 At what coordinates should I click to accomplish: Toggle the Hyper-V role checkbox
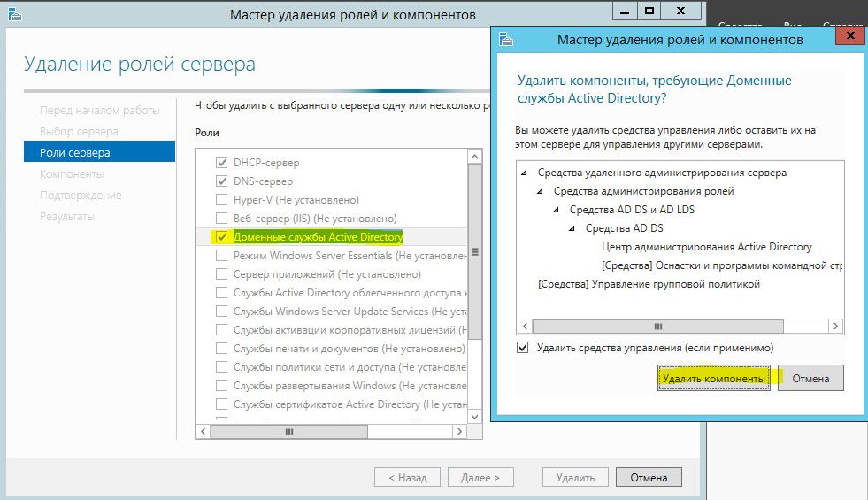coord(221,199)
